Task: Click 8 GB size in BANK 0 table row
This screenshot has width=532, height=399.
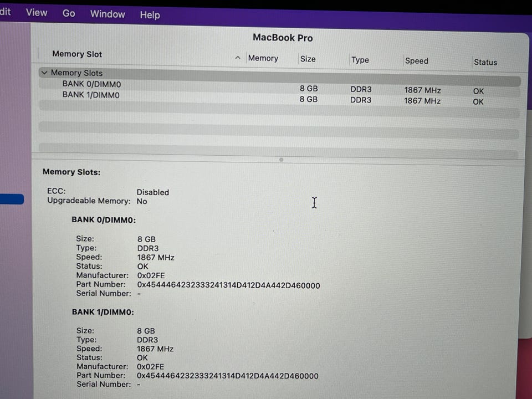Action: [x=309, y=89]
